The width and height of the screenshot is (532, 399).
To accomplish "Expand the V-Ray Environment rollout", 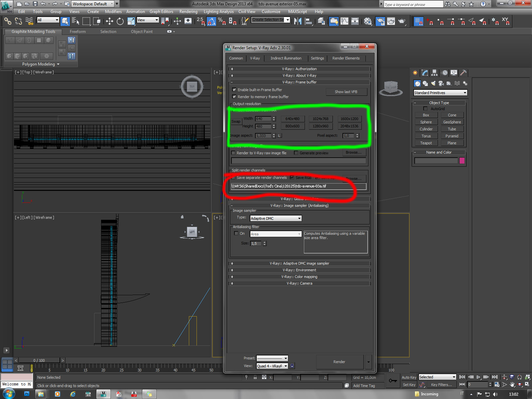I will tap(299, 270).
